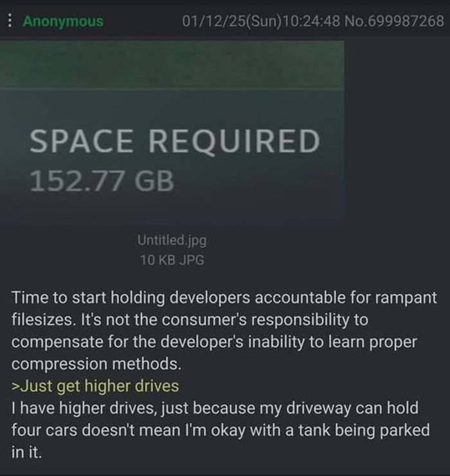This screenshot has width=450, height=476.
Task: Click the final "in it." text line
Action: pyautogui.click(x=26, y=452)
